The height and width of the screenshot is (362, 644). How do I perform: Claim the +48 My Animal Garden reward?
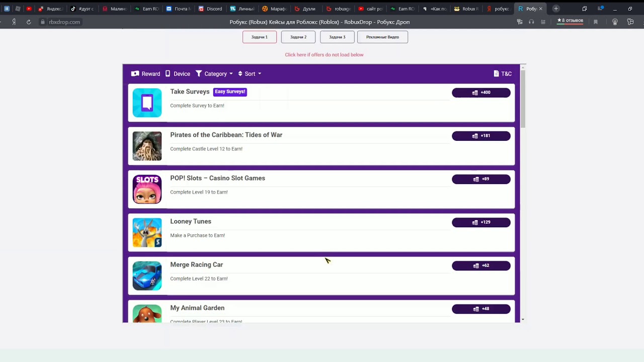click(481, 309)
